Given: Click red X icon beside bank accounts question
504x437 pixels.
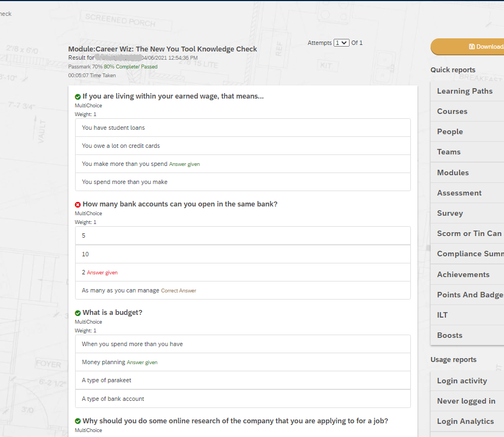Looking at the screenshot, I should point(78,205).
